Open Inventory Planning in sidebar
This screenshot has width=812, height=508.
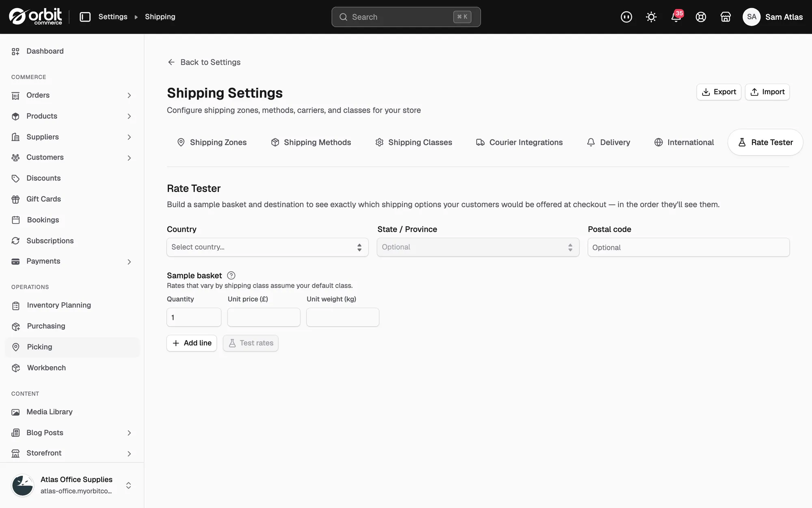point(72,305)
